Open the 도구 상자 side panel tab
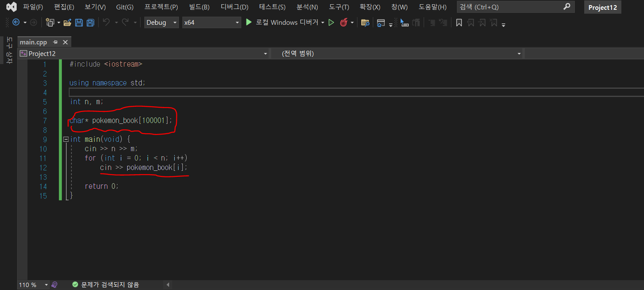Screen dimensions: 644x290 point(9,50)
